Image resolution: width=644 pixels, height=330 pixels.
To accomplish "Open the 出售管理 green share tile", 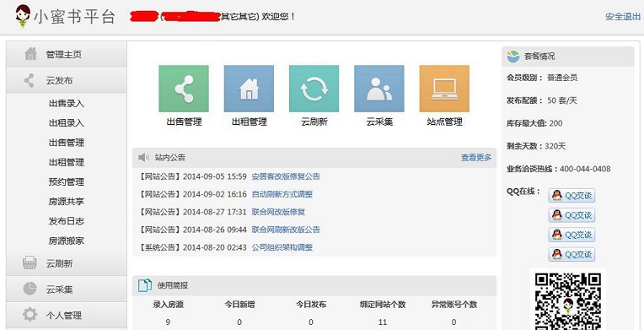I will point(184,89).
